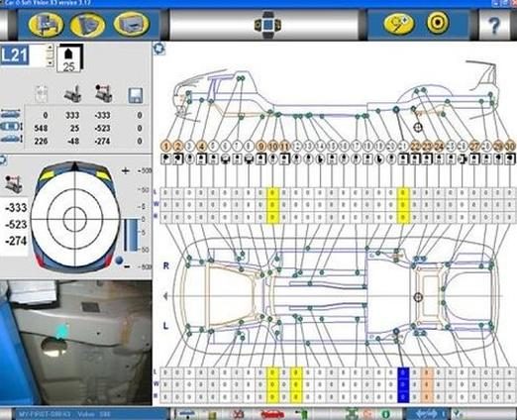517x420 pixels.
Task: Click the red car icon in bottom bar
Action: pos(272,414)
